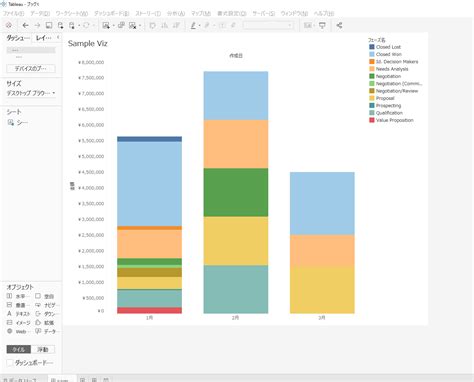The image size is (474, 382).
Task: Click the Tableau start page logo icon
Action: coord(9,25)
